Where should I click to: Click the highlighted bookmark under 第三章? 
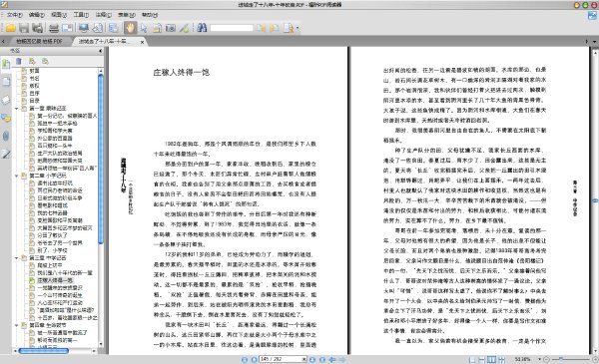click(x=55, y=280)
